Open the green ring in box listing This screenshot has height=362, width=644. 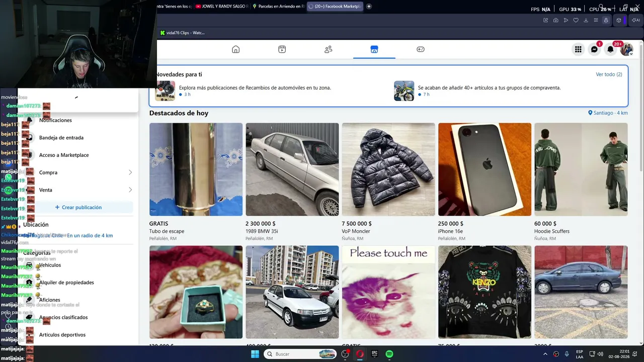tap(196, 292)
